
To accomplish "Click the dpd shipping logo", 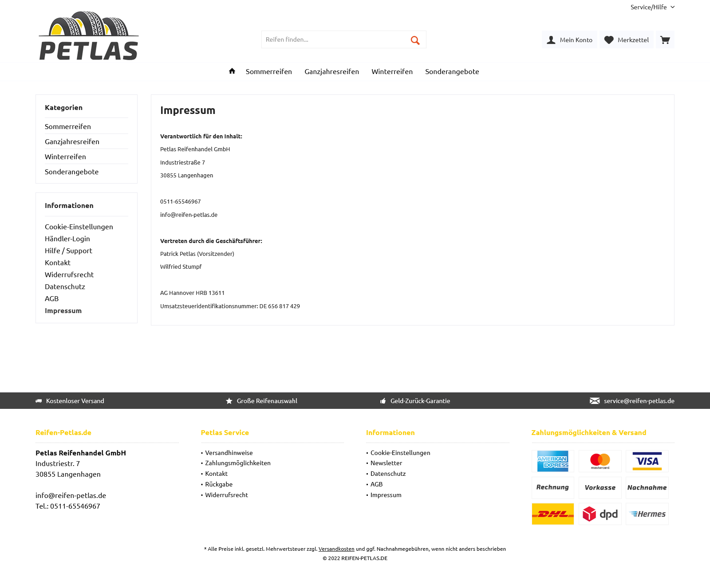I will [600, 514].
